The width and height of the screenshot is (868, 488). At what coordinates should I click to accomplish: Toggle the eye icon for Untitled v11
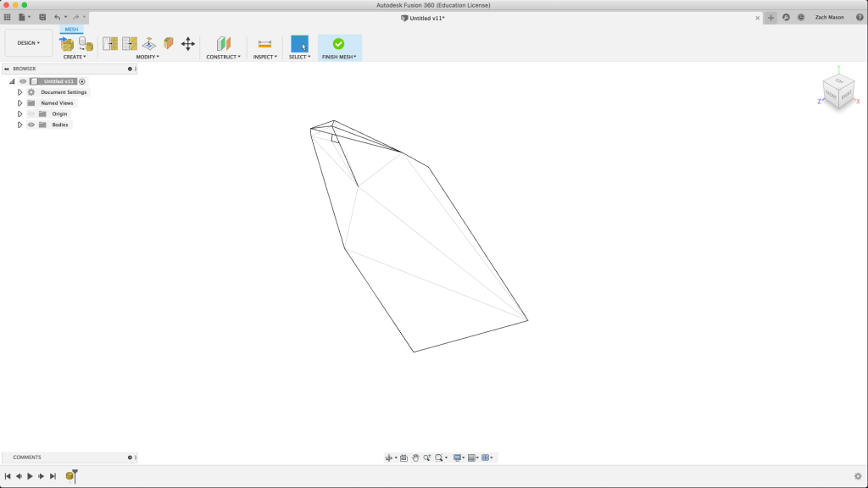[x=23, y=81]
